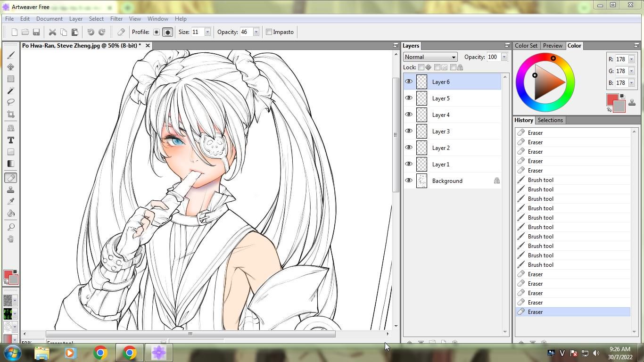The image size is (644, 362).
Task: Open the Select menu
Action: pyautogui.click(x=96, y=19)
